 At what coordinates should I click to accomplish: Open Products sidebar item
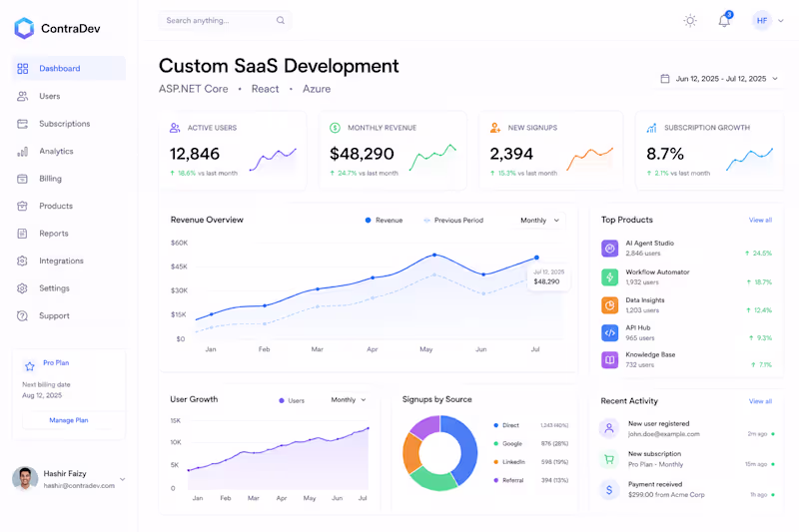pos(68,206)
